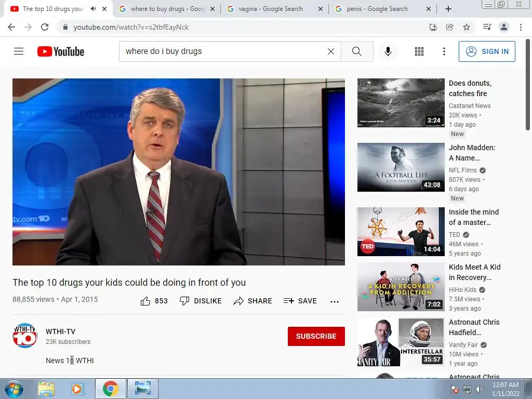This screenshot has width=532, height=399.
Task: Mute the tab via speaker icon
Action: [93, 9]
